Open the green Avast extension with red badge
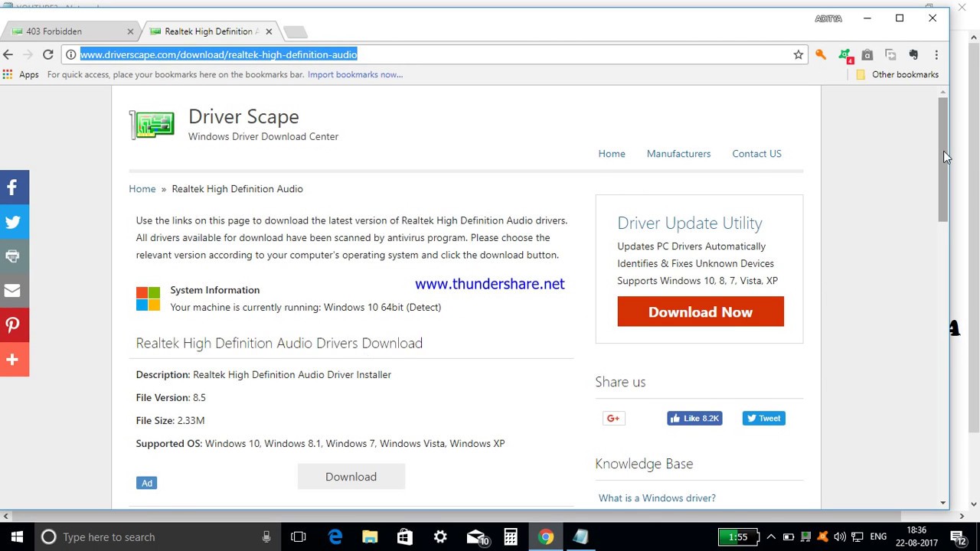Screen dimensions: 980x551 coord(844,55)
